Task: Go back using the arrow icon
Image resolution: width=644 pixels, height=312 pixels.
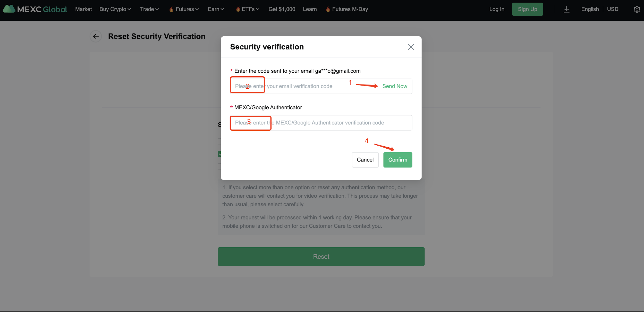Action: click(96, 36)
